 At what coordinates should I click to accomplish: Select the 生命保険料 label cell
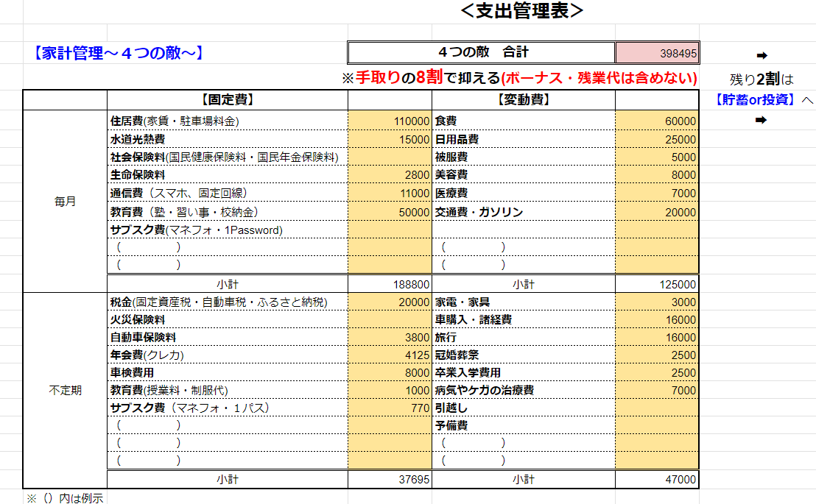click(x=227, y=174)
